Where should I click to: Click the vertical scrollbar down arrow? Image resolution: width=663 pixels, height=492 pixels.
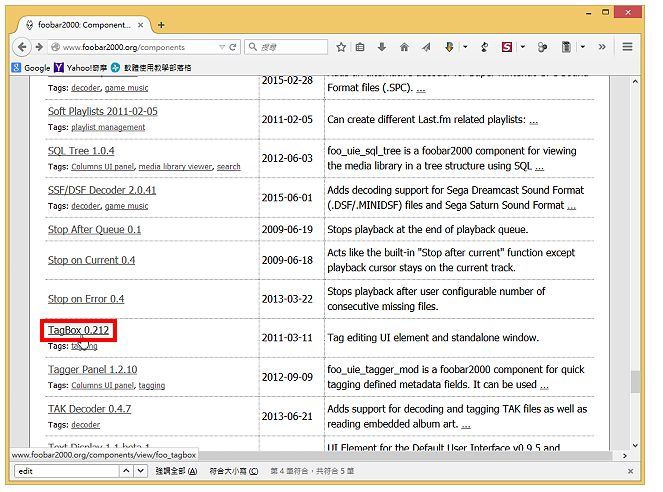635,446
